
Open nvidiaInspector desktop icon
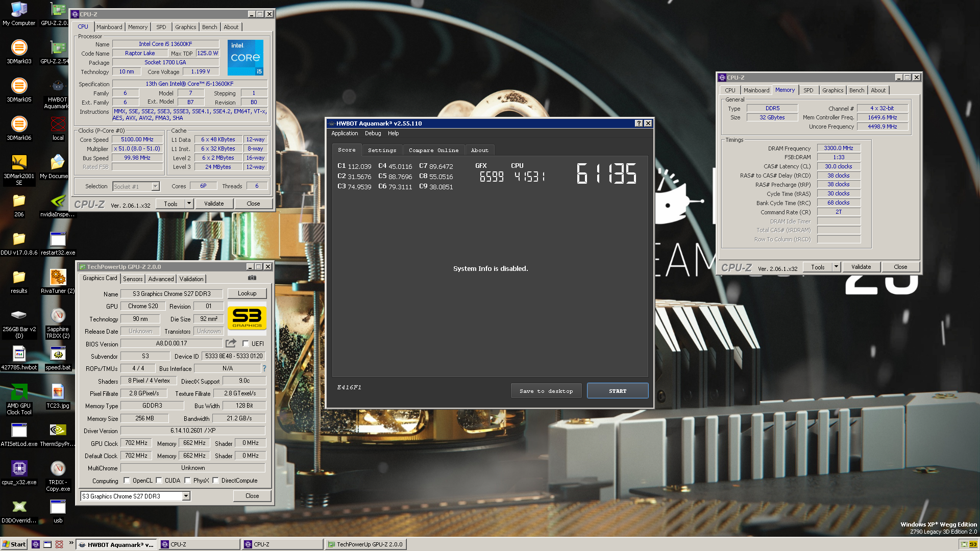tap(58, 205)
